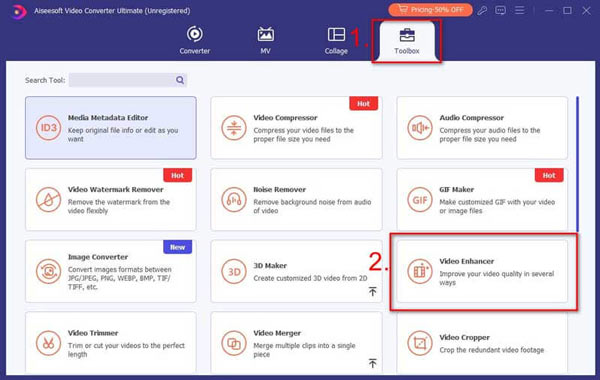Switch to the Converter tab
This screenshot has height=380, width=600.
pyautogui.click(x=194, y=40)
